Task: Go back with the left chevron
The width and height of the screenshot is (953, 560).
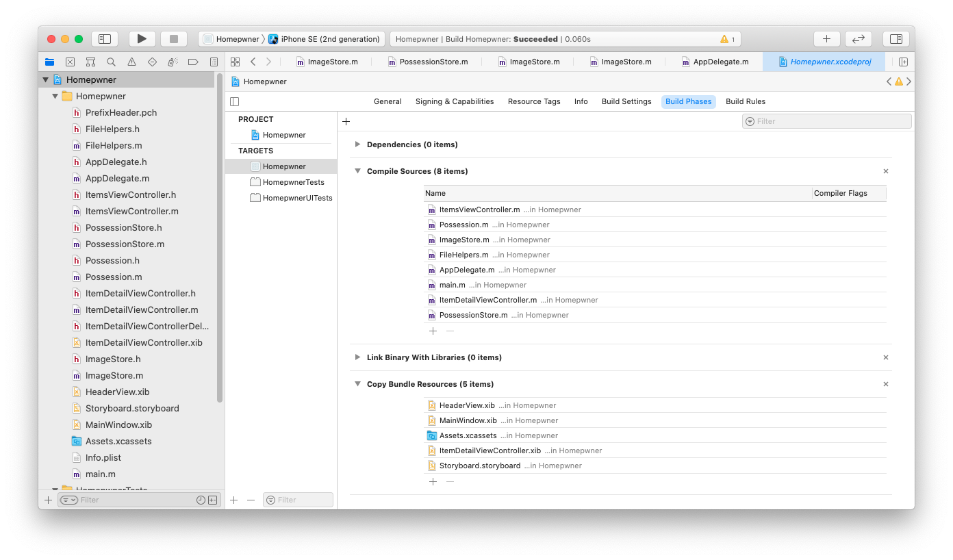Action: point(253,62)
